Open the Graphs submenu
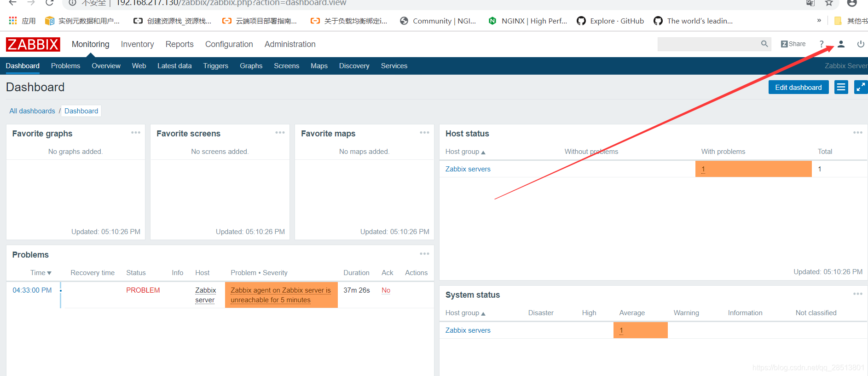The height and width of the screenshot is (376, 868). coord(251,66)
